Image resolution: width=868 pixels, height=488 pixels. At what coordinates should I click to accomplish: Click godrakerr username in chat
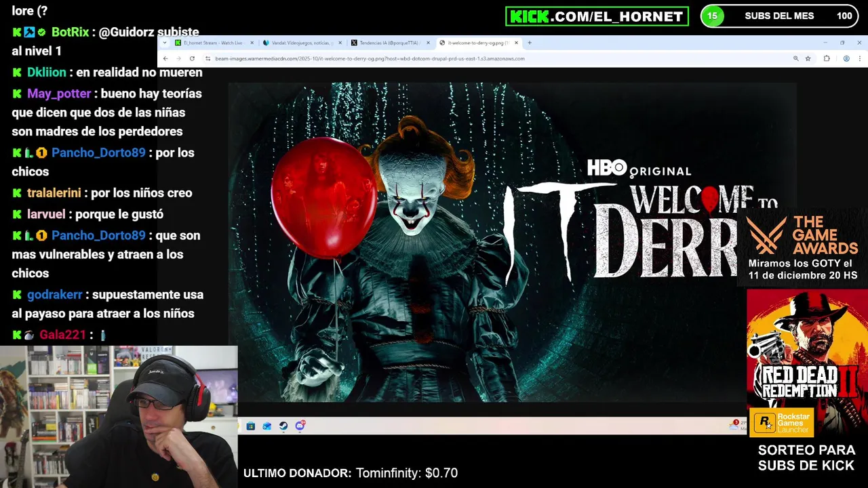(x=54, y=294)
